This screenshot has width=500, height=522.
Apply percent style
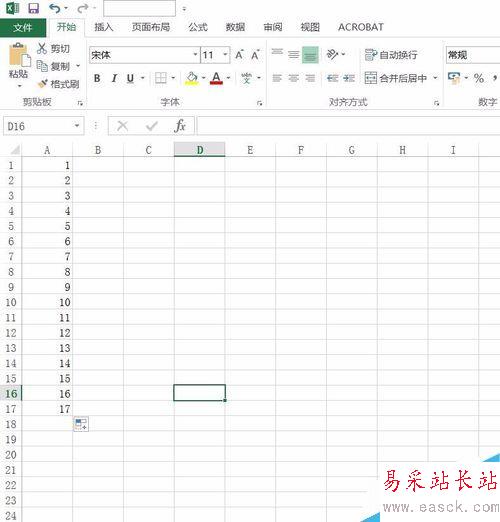coord(479,78)
